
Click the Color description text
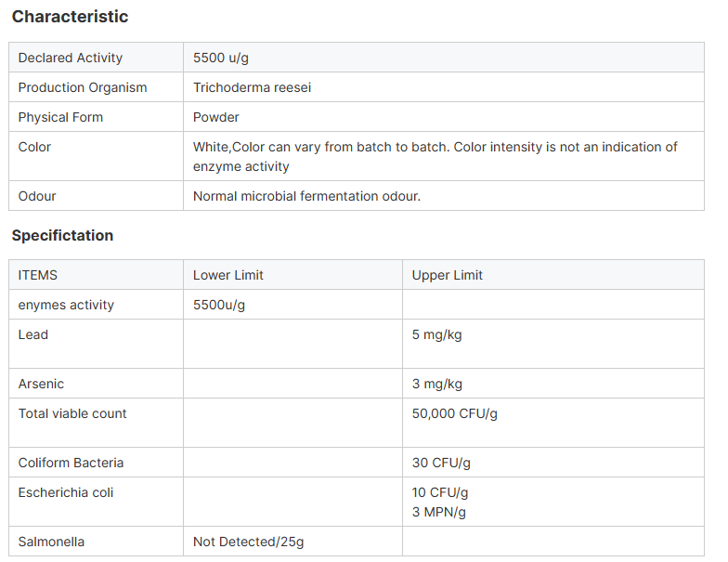(435, 156)
